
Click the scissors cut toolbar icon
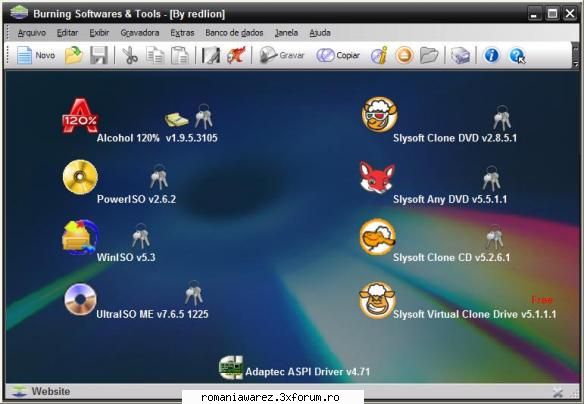click(x=130, y=55)
